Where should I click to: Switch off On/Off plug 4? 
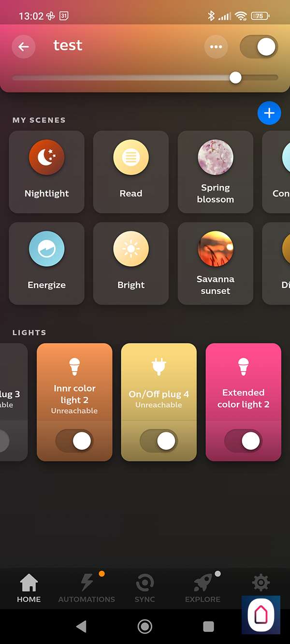point(159,441)
